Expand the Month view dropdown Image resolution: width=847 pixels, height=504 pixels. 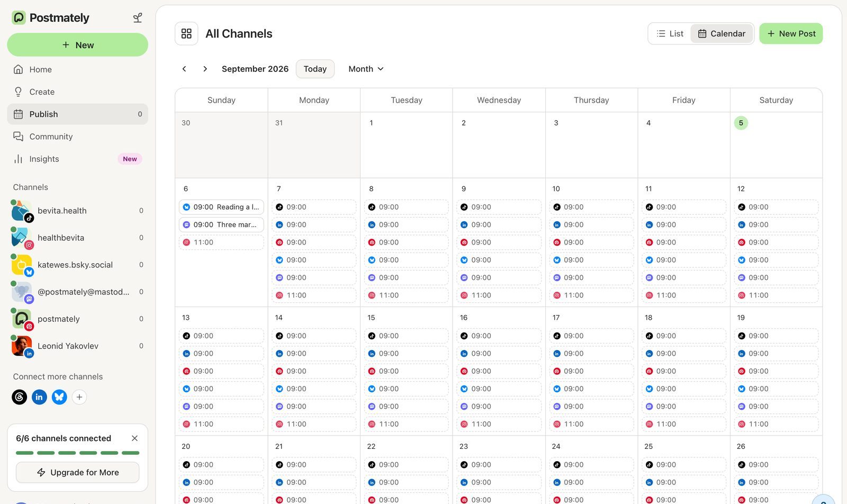click(x=366, y=69)
